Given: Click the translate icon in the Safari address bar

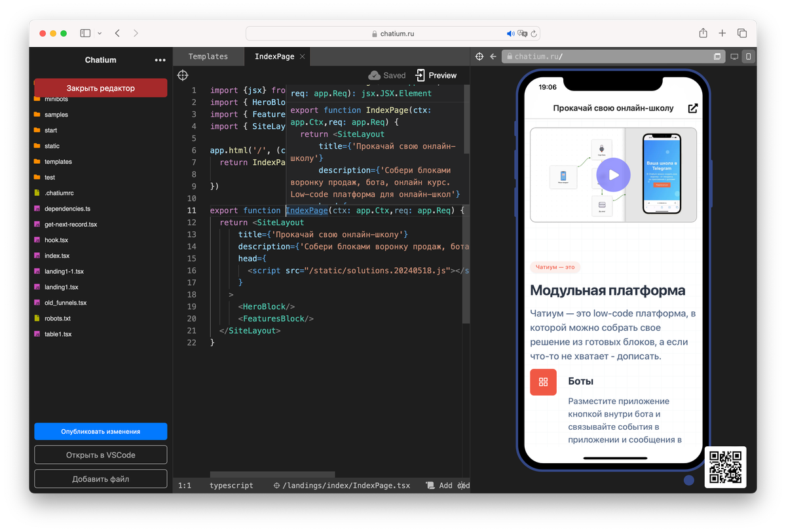Looking at the screenshot, I should (522, 33).
